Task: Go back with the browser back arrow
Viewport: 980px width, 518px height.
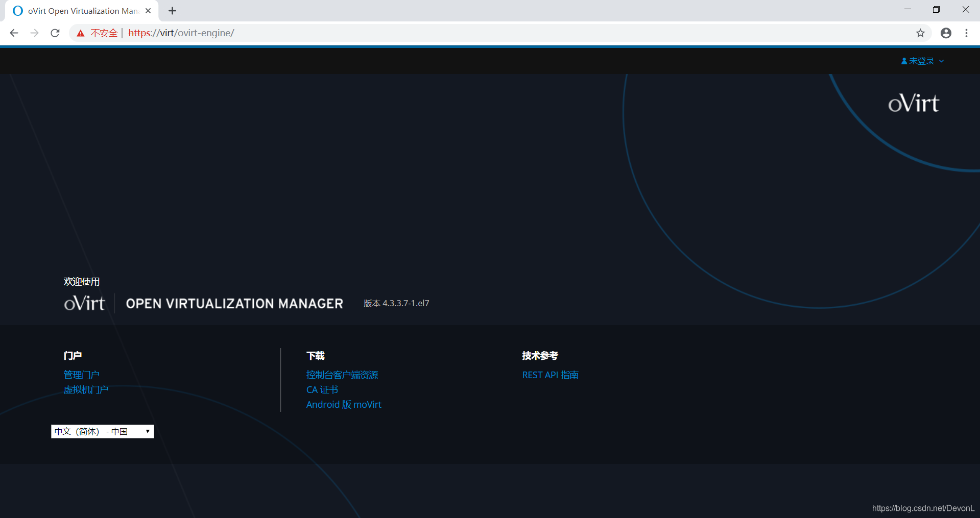Action: coord(14,33)
